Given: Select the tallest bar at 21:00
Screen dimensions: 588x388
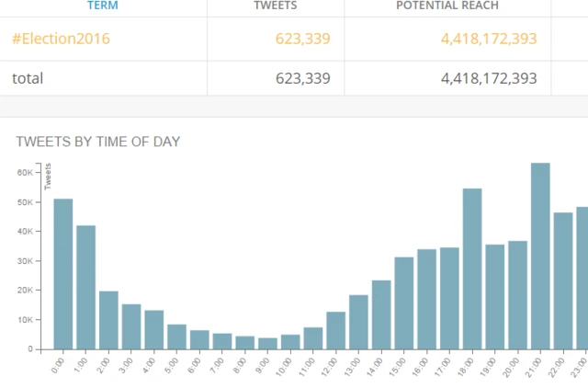Looking at the screenshot, I should pos(540,256).
